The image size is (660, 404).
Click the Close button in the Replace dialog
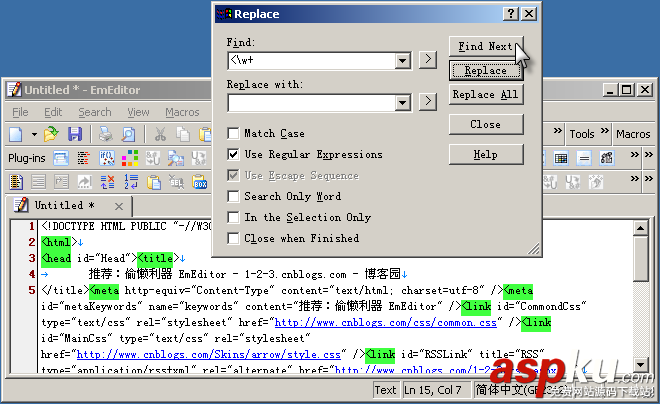coord(486,125)
